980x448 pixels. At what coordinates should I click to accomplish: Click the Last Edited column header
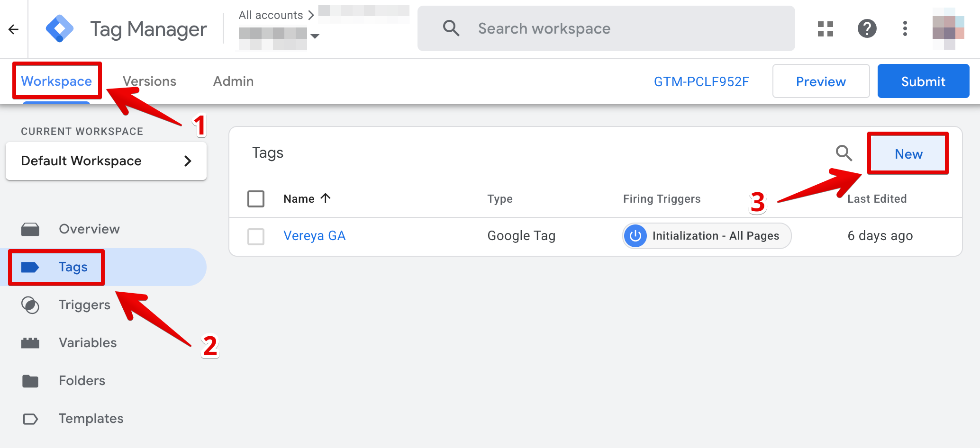877,199
